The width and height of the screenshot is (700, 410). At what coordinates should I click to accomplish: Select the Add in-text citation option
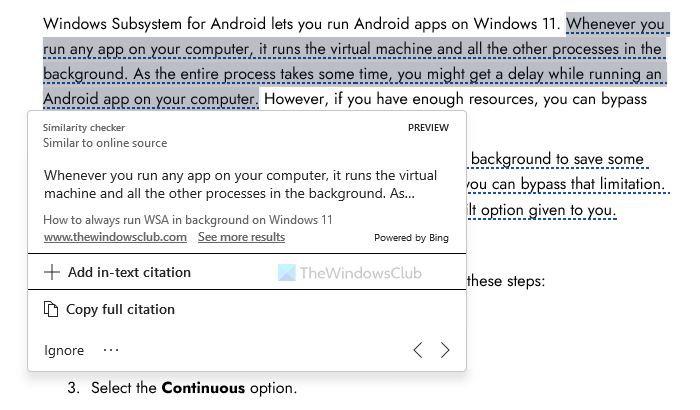(x=129, y=272)
